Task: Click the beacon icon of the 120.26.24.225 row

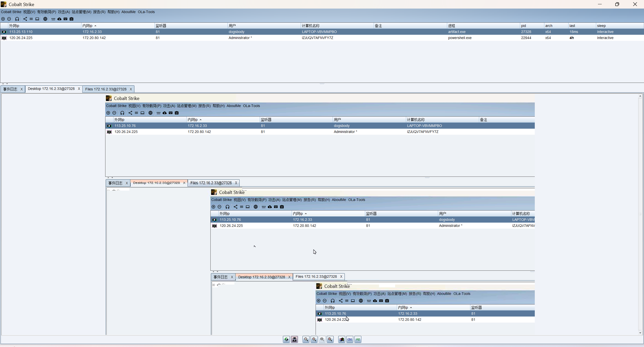Action: (4, 38)
